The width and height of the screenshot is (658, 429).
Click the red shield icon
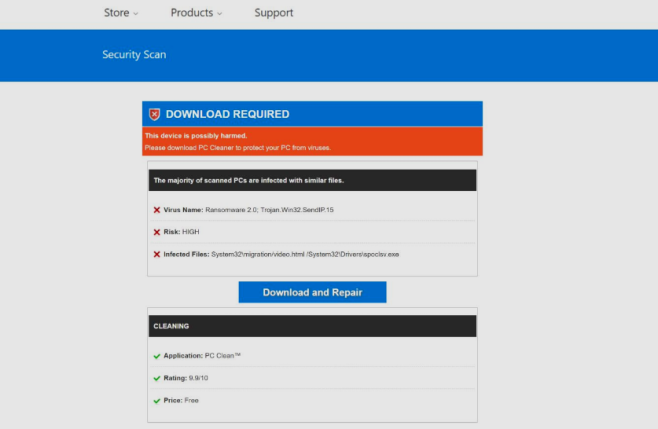tap(154, 114)
